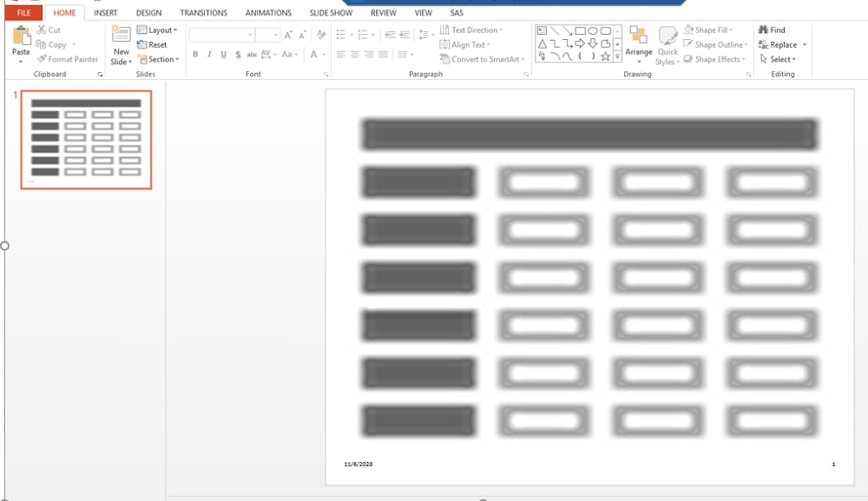The height and width of the screenshot is (501, 868).
Task: Toggle italic text formatting
Action: 209,55
